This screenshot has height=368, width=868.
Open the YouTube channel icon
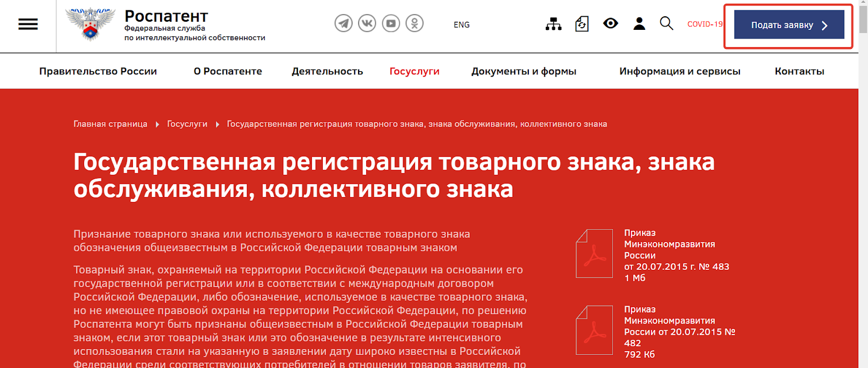(391, 23)
